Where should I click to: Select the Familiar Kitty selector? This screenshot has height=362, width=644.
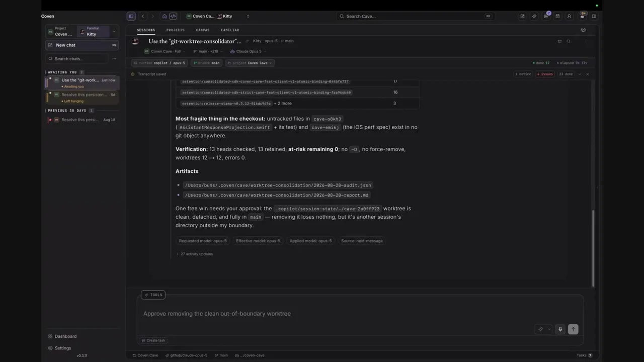[94, 31]
